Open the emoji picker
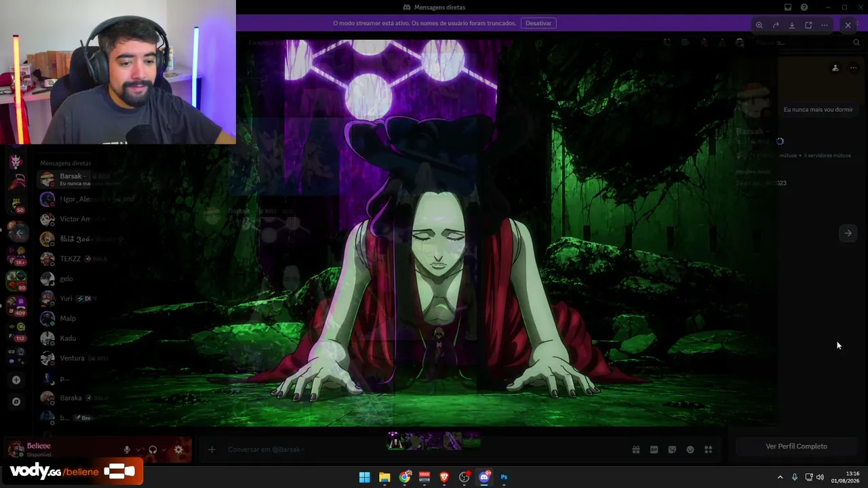 pos(690,449)
